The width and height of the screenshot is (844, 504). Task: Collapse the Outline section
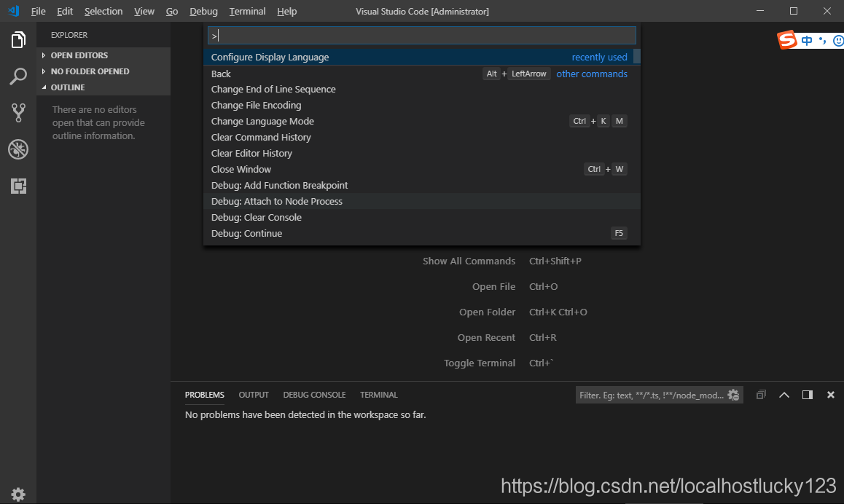click(103, 87)
